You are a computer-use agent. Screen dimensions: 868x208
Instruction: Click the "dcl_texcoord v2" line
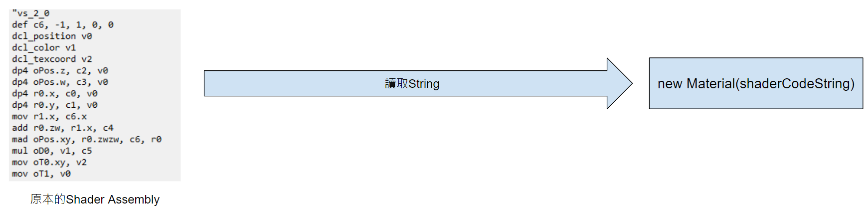[x=52, y=59]
